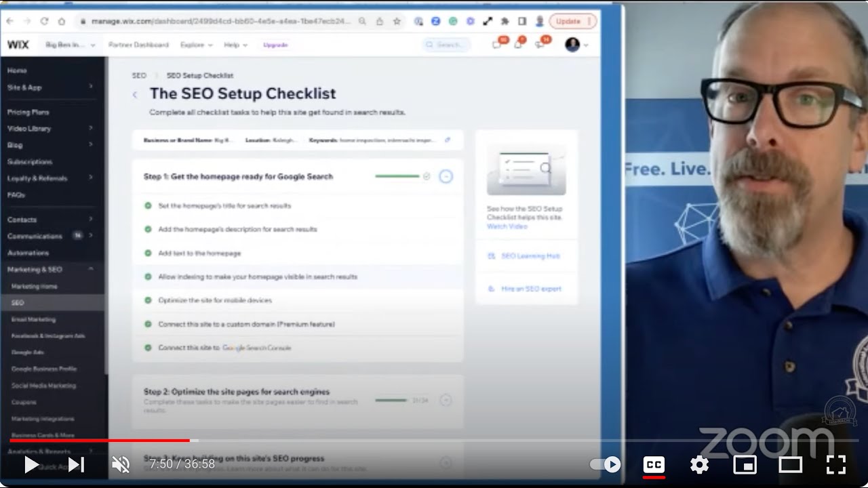Open SEO Learning Hub link
Screen dimensions: 868x488
click(x=530, y=256)
